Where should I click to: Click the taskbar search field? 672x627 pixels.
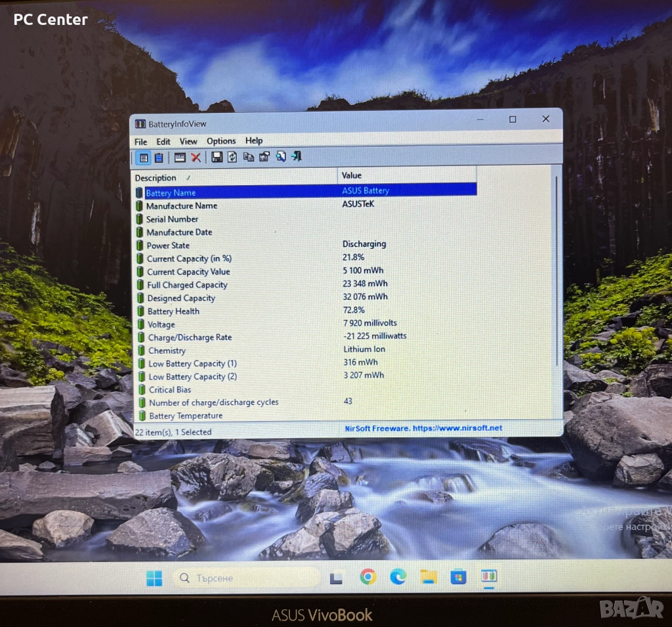coord(247,578)
